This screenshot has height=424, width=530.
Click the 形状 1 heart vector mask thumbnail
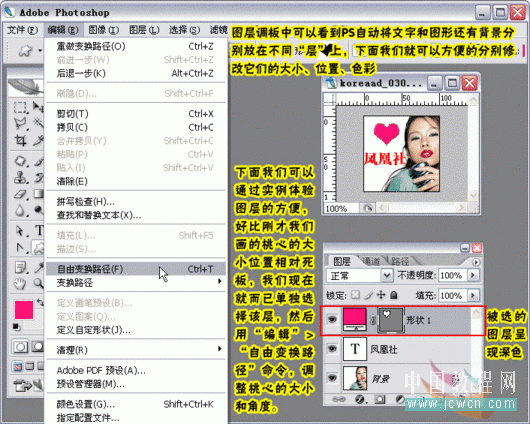point(391,320)
